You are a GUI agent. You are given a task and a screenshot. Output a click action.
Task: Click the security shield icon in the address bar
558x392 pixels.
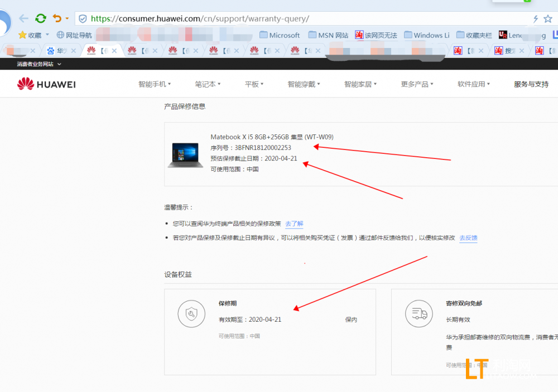83,18
